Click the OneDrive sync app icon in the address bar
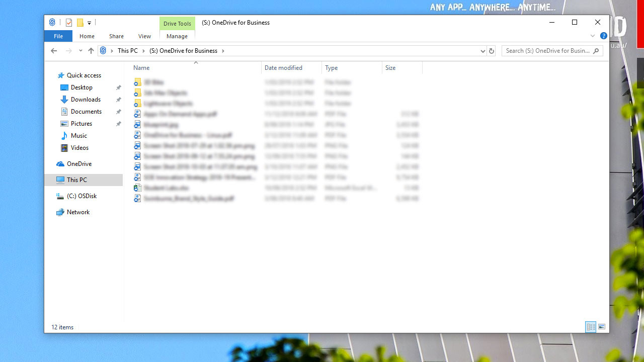Image resolution: width=644 pixels, height=362 pixels. 104,50
